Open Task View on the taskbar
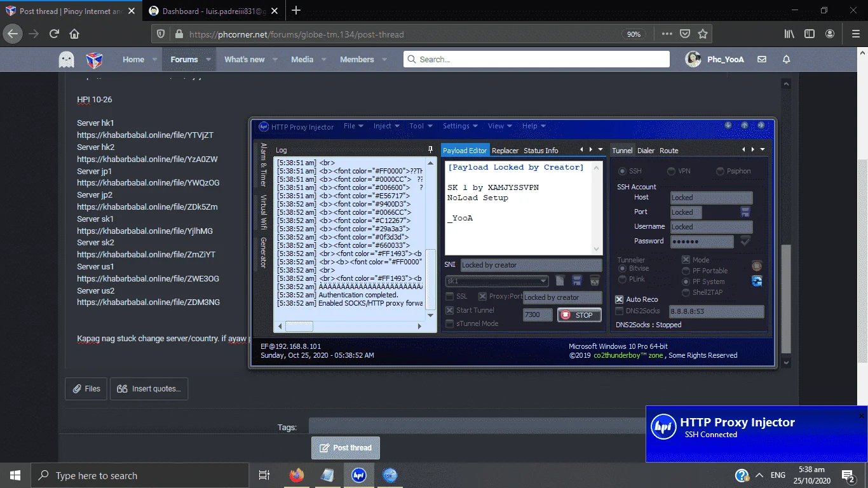The width and height of the screenshot is (868, 488). [264, 475]
